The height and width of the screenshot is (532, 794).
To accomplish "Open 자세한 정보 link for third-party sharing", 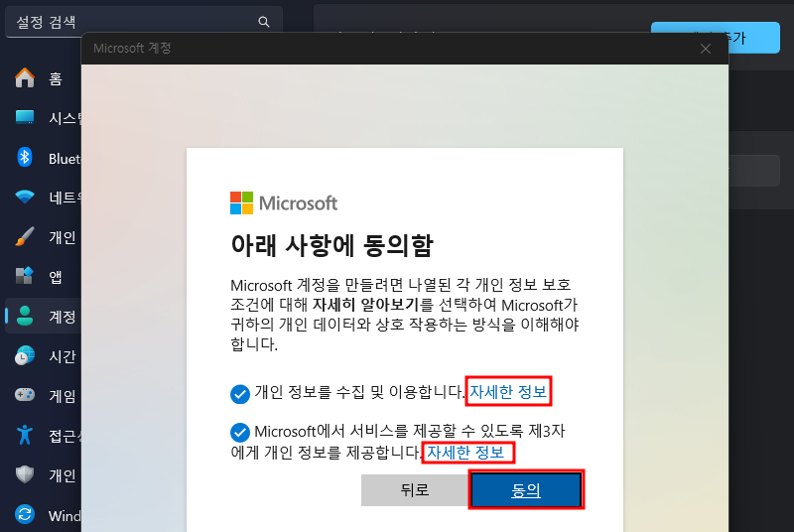I will (x=465, y=452).
